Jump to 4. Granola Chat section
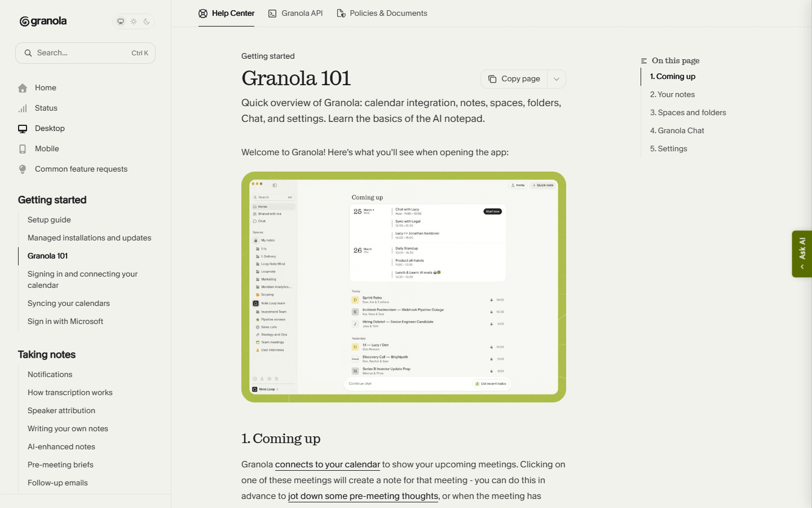This screenshot has height=508, width=812. tap(677, 131)
